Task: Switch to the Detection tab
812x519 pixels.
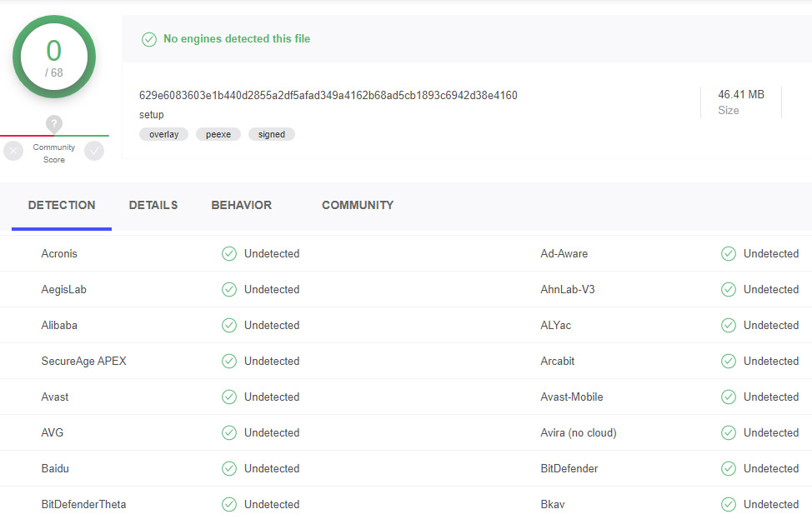Action: (62, 206)
